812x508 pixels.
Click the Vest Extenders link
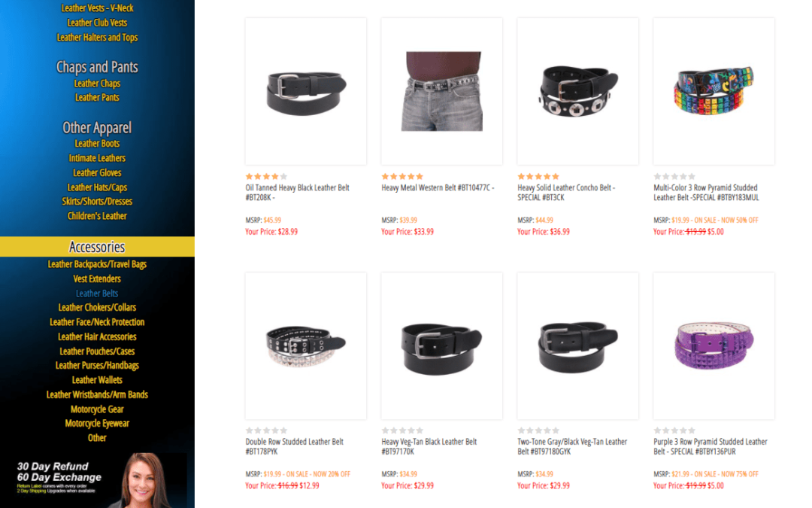[x=97, y=279]
